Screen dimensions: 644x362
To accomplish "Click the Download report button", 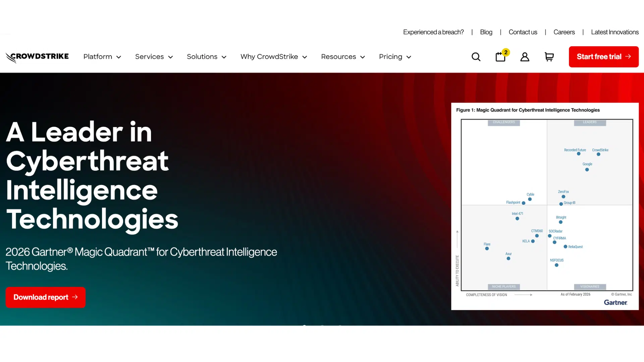I will [x=46, y=297].
